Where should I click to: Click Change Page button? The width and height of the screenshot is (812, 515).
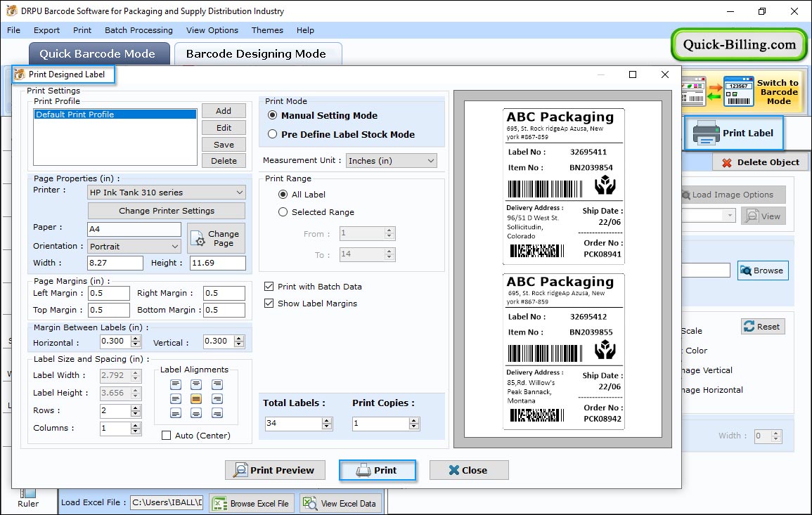[216, 239]
